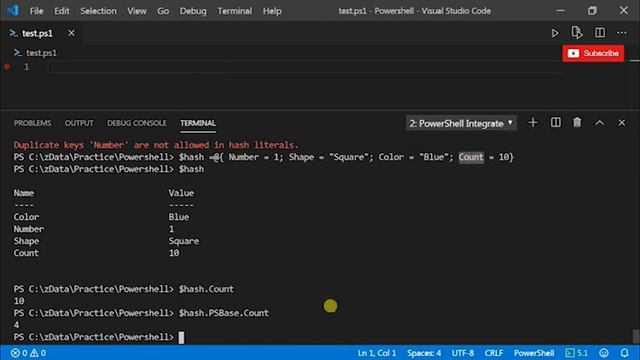Change indentation via Spaces: 4
640x360 pixels.
(424, 353)
